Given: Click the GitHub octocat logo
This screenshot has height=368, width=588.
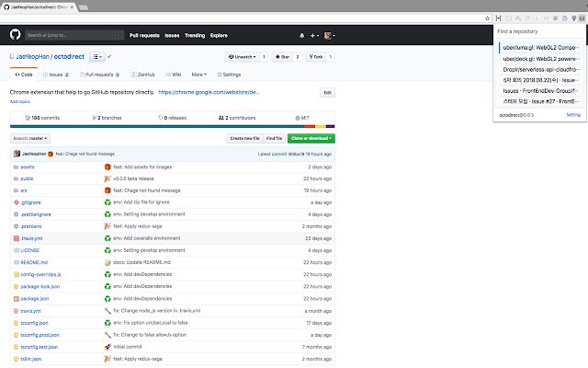Looking at the screenshot, I should (x=15, y=35).
